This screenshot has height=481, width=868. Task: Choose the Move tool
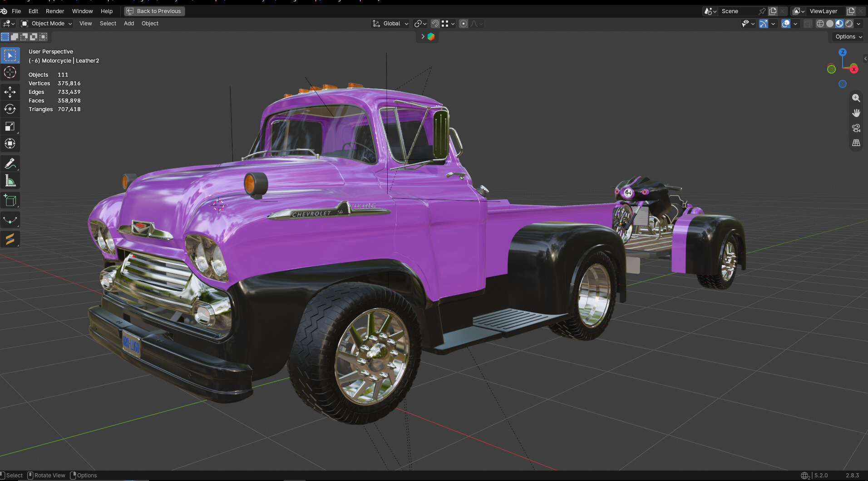click(x=10, y=92)
